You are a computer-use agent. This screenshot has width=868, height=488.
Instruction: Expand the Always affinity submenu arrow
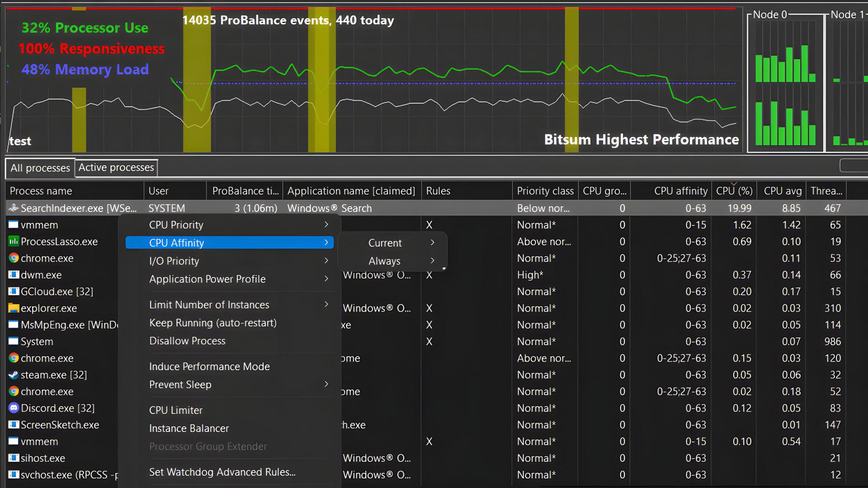432,261
